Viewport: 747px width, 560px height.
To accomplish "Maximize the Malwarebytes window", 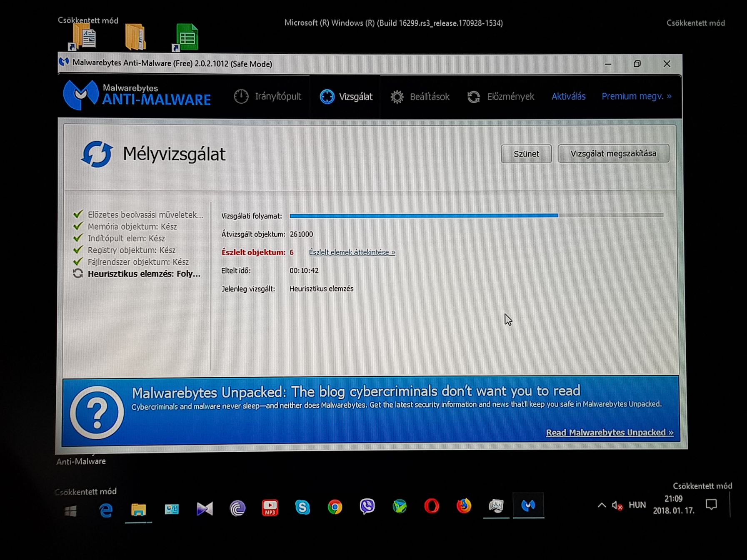I will pyautogui.click(x=637, y=64).
